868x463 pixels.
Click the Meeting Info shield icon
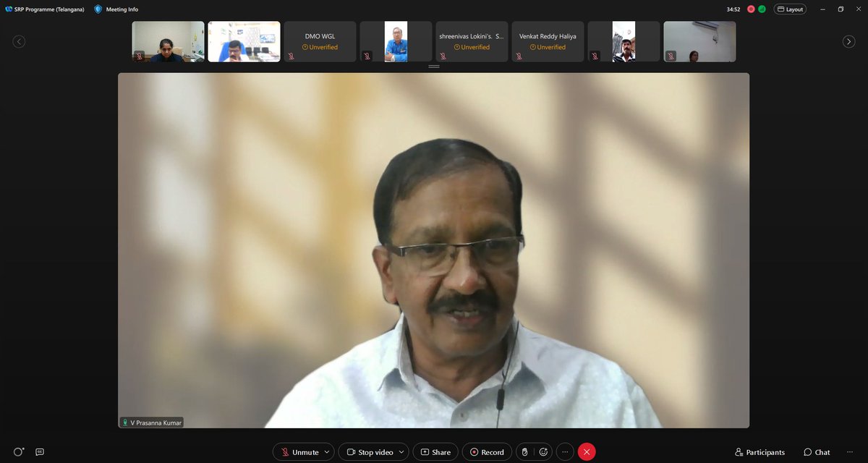[98, 9]
